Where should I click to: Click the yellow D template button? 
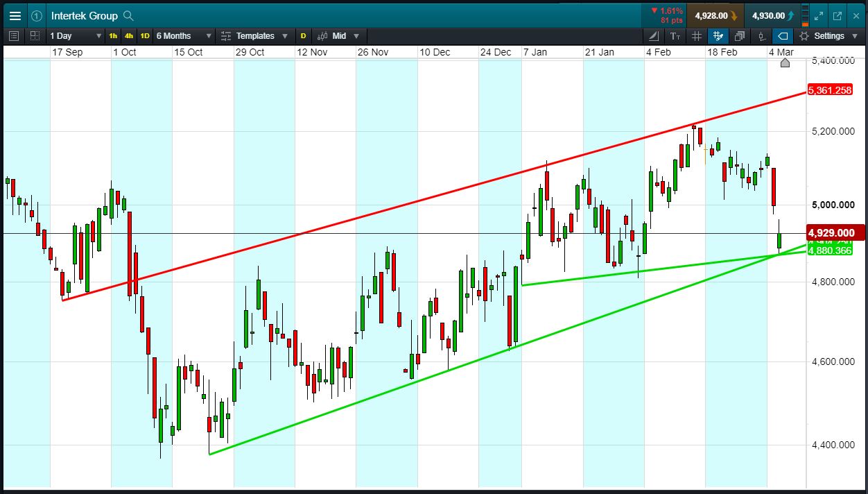click(x=303, y=36)
